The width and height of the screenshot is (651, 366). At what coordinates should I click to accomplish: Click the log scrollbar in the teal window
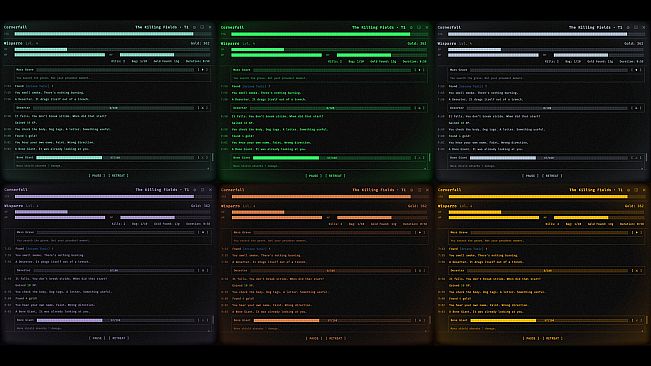[x=213, y=158]
